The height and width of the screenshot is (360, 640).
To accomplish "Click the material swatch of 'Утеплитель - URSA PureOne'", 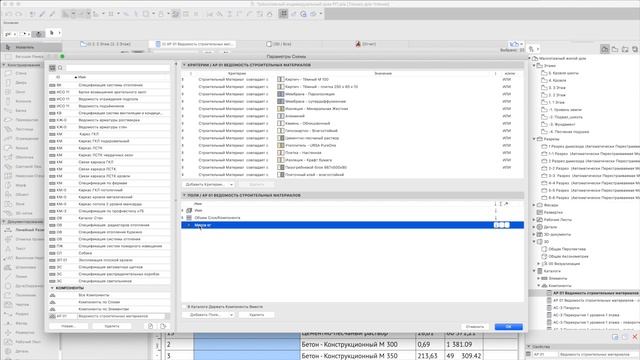I will (281, 145).
